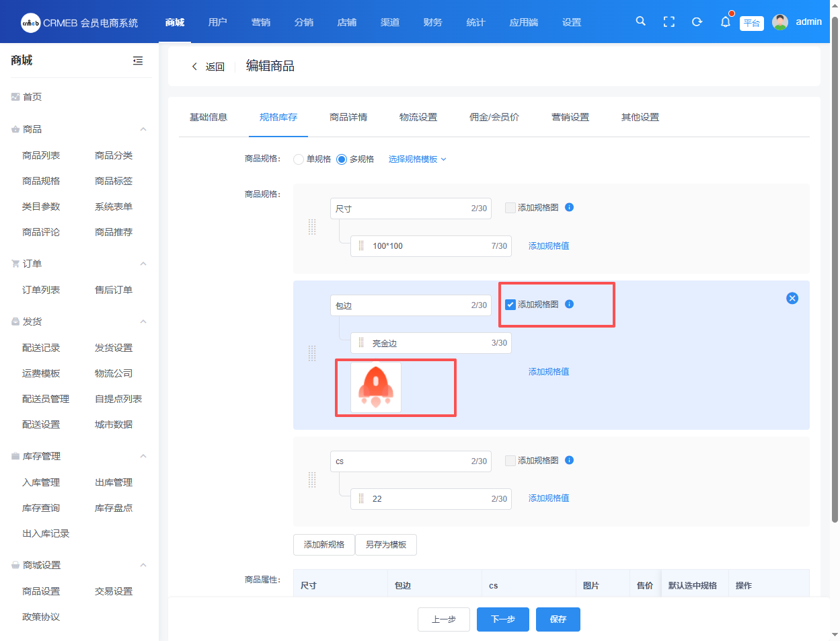Open the 营销 top menu

pos(261,22)
